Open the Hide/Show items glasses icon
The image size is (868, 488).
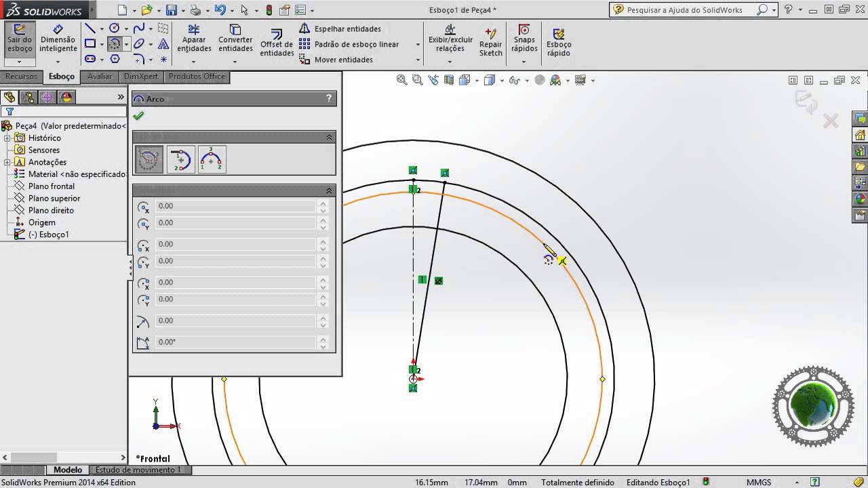pyautogui.click(x=515, y=80)
